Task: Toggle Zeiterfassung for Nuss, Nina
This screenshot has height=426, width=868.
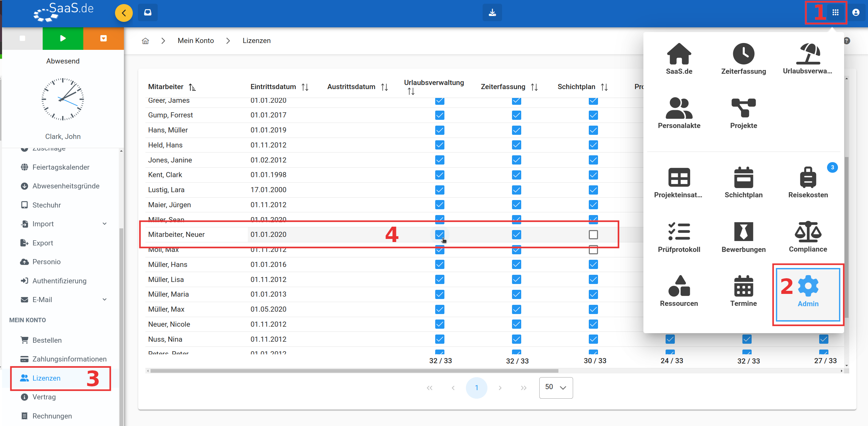Action: 516,339
